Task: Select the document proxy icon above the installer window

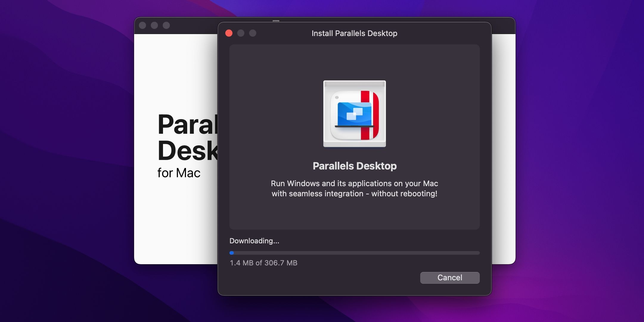Action: [276, 21]
